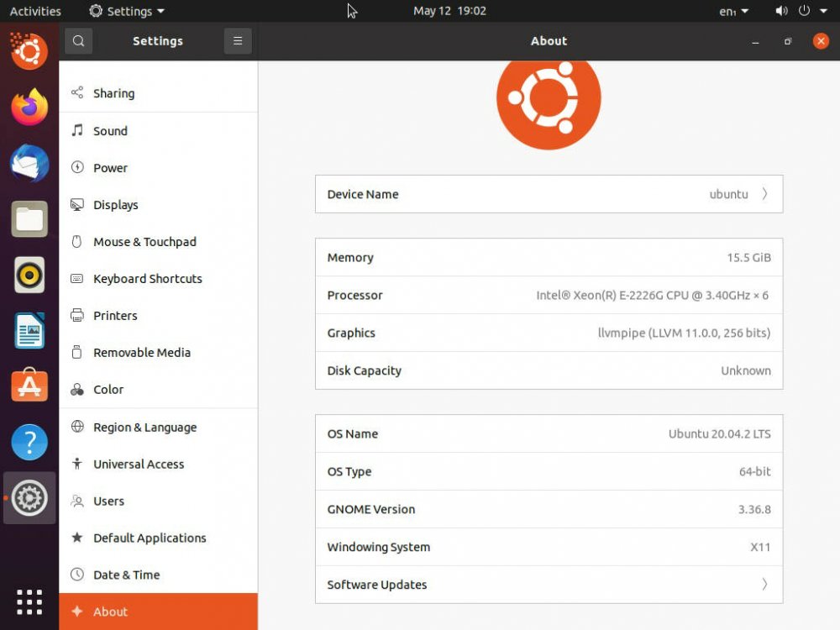Image resolution: width=840 pixels, height=630 pixels.
Task: Click the Color icon in sidebar
Action: pos(77,389)
